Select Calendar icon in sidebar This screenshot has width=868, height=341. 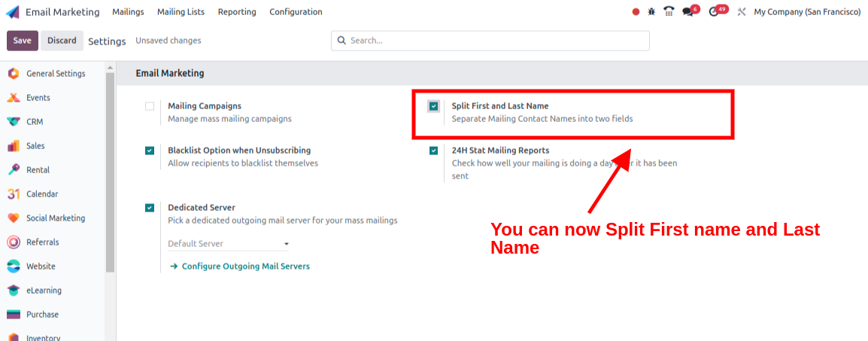pos(14,193)
